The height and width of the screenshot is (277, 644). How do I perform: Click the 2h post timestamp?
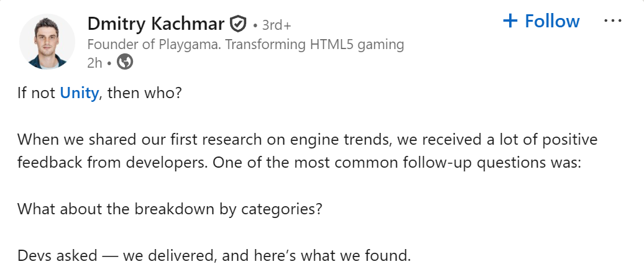(x=95, y=62)
